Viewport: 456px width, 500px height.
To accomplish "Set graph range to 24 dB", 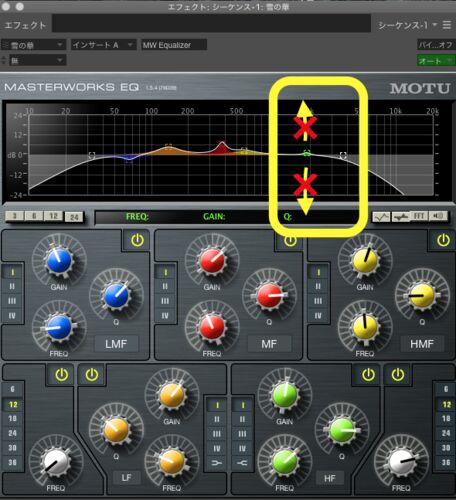I will [74, 217].
